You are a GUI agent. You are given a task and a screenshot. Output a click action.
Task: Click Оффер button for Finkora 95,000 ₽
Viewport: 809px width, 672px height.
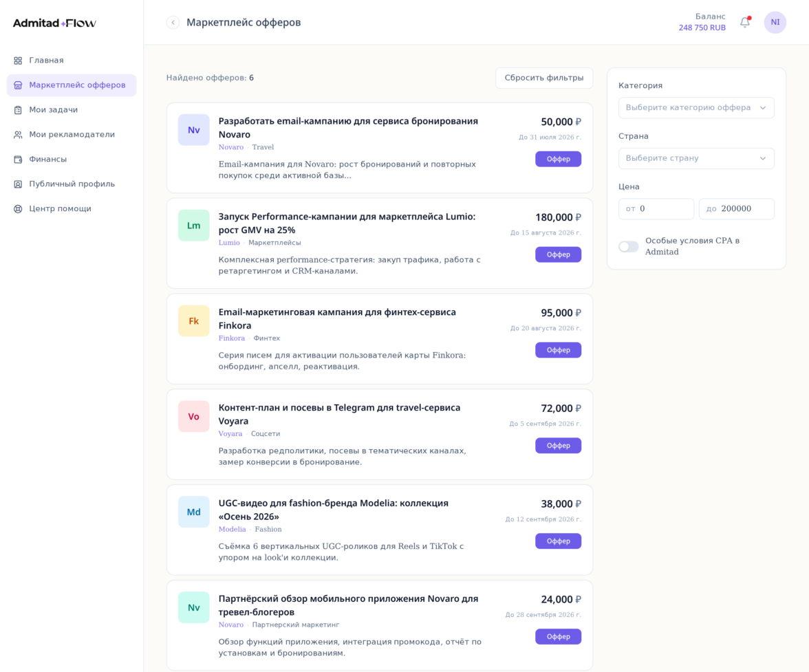[x=559, y=350]
